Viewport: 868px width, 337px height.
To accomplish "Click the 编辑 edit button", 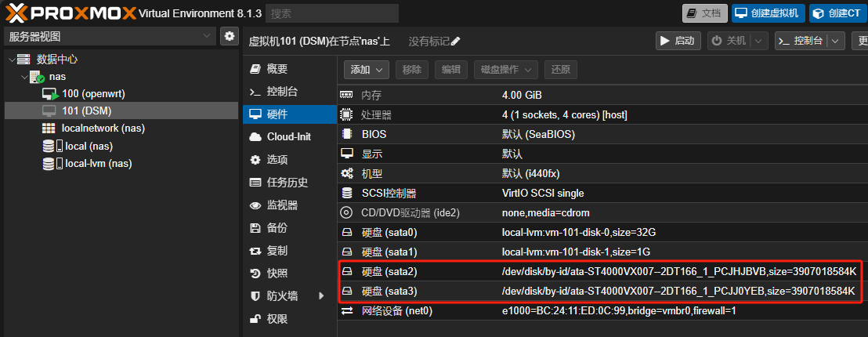I will coord(450,70).
